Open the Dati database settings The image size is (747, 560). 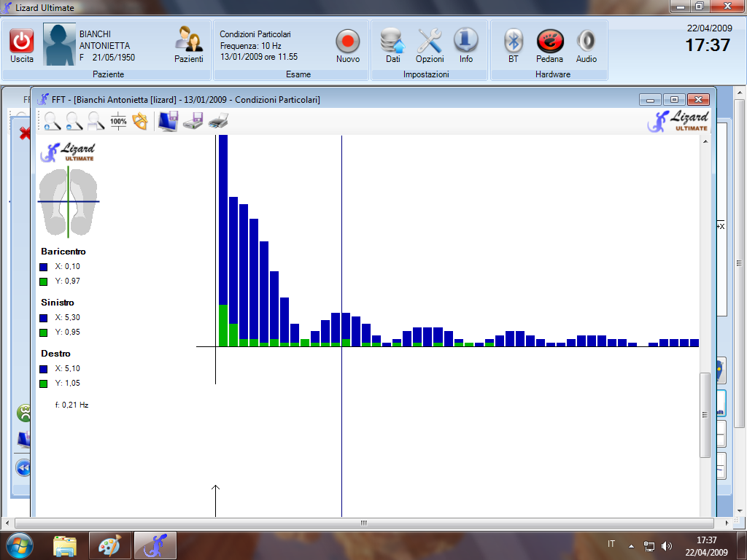point(392,41)
